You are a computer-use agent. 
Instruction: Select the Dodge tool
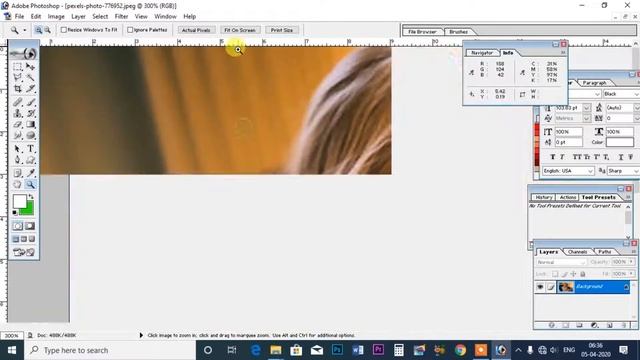[30, 135]
